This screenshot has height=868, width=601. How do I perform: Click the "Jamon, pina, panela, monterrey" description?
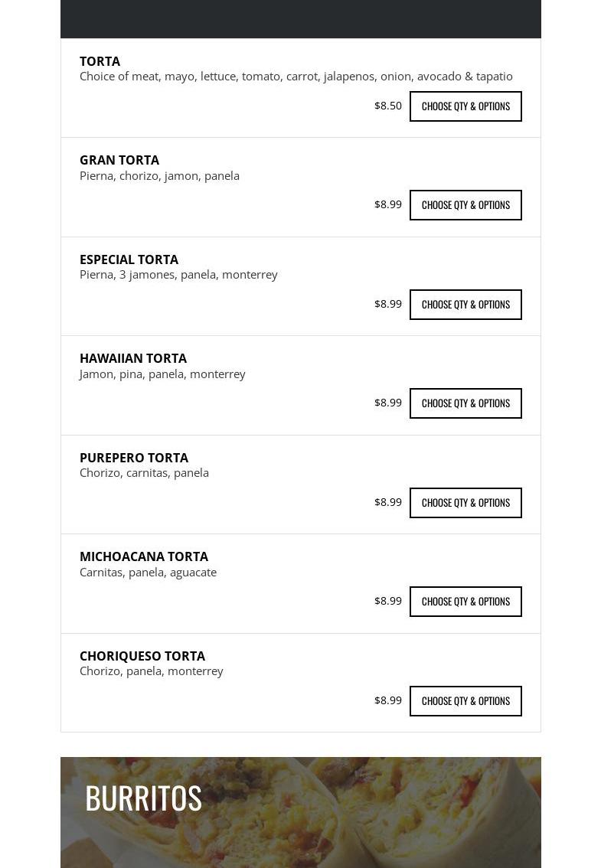point(162,374)
